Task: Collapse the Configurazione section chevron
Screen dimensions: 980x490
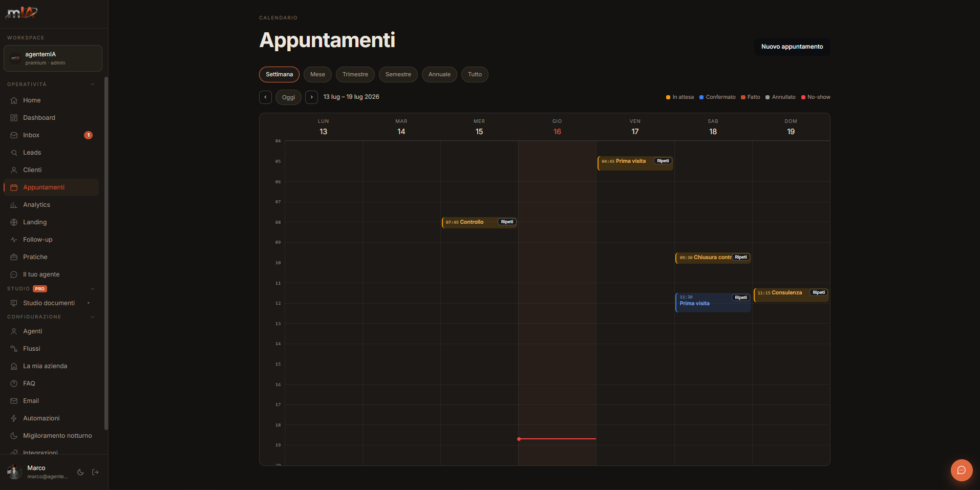Action: click(92, 317)
